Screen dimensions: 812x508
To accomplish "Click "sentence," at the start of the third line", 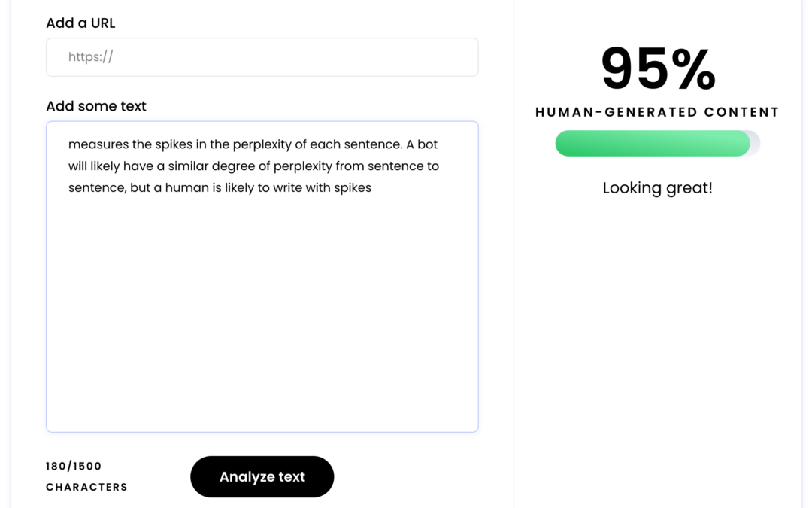I will (97, 188).
